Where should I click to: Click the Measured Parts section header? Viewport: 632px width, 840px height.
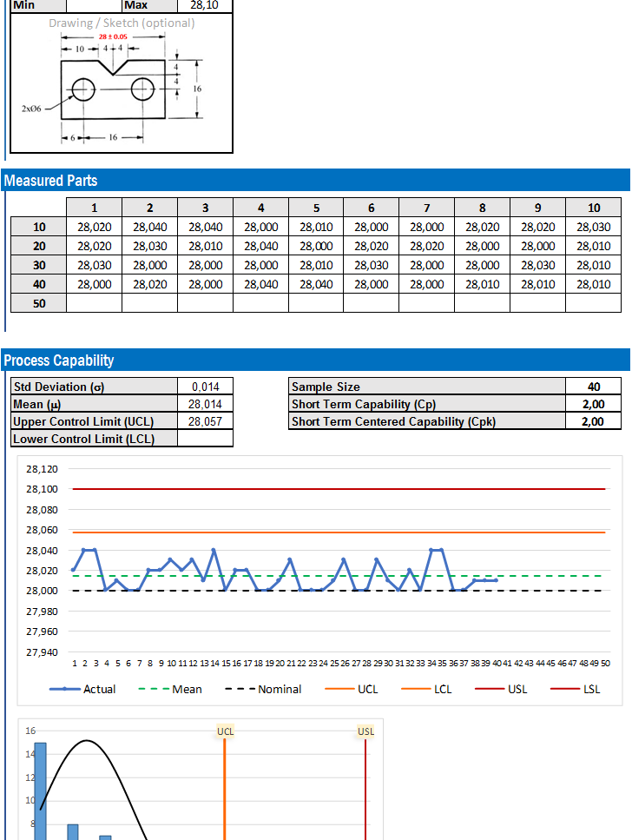(x=315, y=181)
